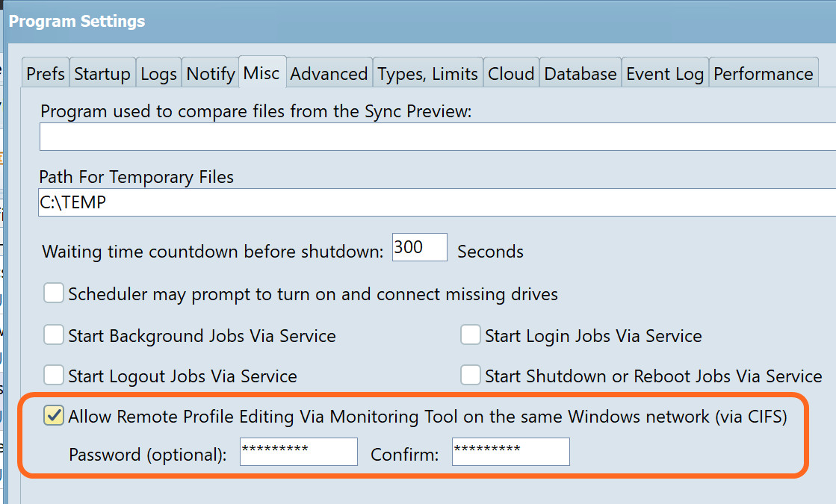Viewport: 836px width, 504px height.
Task: Enable Start Shutdown or Reboot Jobs Via Service
Action: (470, 376)
